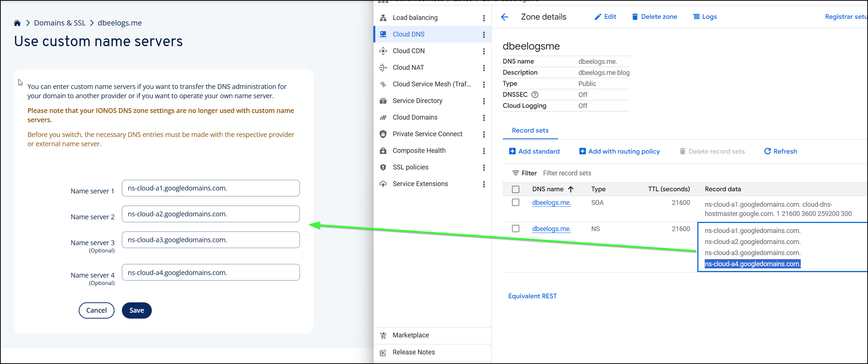The image size is (868, 364).
Task: Check the SOA record row checkbox
Action: click(515, 203)
